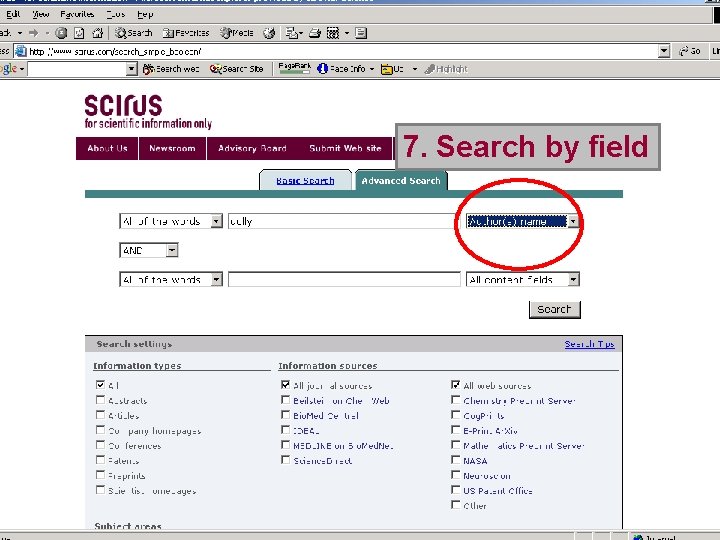Image resolution: width=720 pixels, height=540 pixels.
Task: Open the 'All content fields' dropdown
Action: tap(523, 279)
